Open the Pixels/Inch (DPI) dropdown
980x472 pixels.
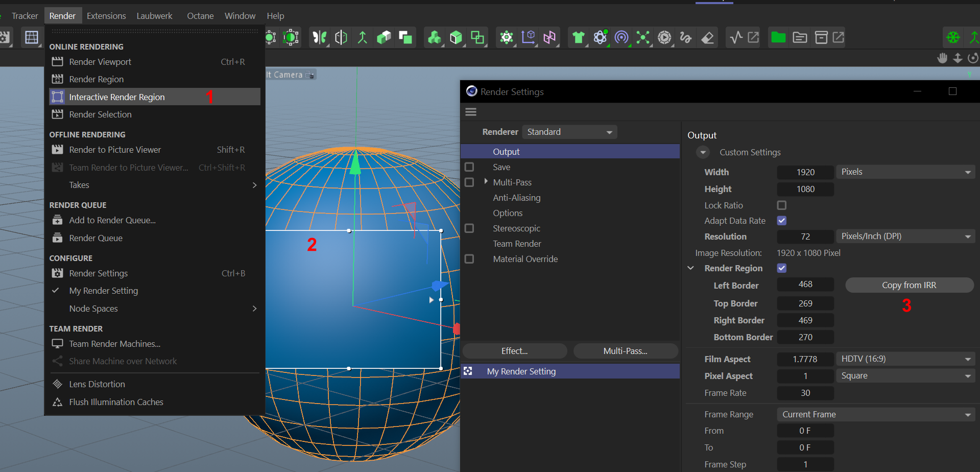pos(905,237)
